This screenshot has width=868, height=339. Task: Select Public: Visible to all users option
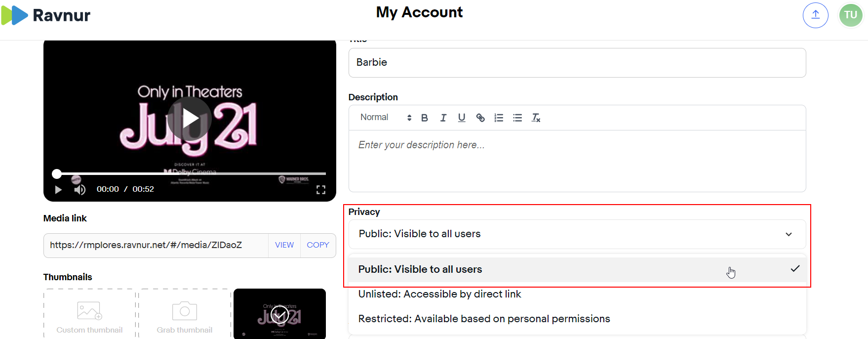tap(577, 269)
